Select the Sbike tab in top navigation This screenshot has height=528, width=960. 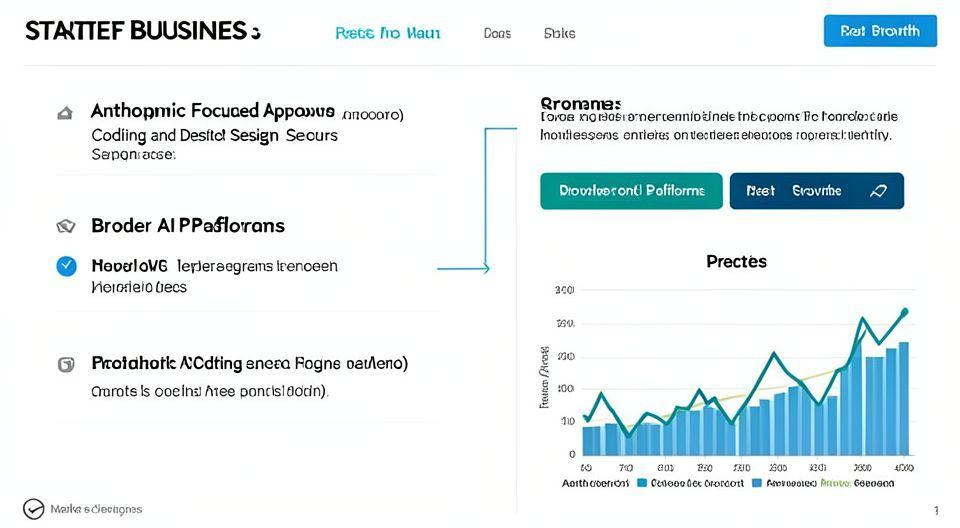coord(559,33)
